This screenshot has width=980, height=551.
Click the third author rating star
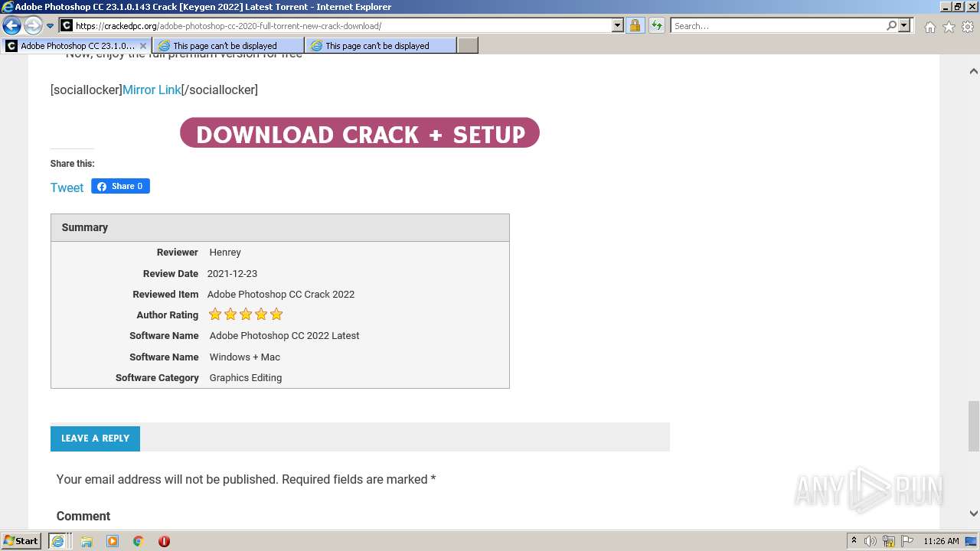tap(246, 315)
